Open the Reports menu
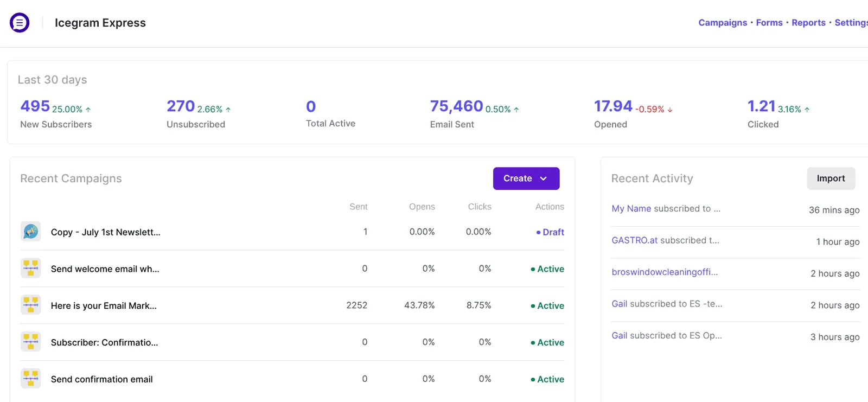Screen dimensions: 868x402 pos(808,23)
